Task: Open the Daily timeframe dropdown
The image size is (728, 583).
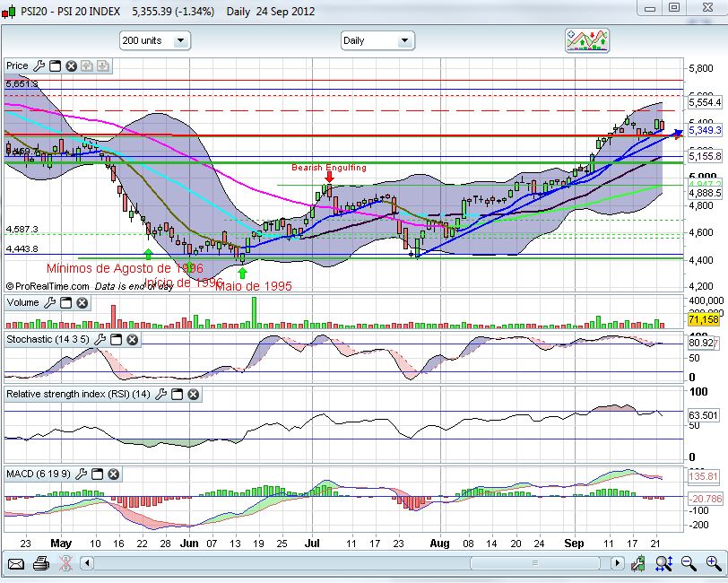Action: (x=377, y=41)
